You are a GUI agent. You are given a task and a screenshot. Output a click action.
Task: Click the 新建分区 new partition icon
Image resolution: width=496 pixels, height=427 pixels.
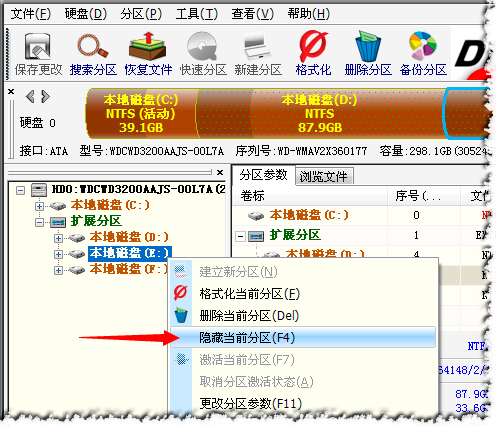(x=258, y=54)
